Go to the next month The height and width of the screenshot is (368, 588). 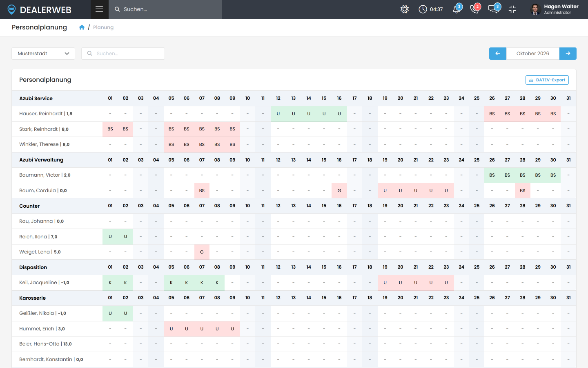click(x=568, y=54)
